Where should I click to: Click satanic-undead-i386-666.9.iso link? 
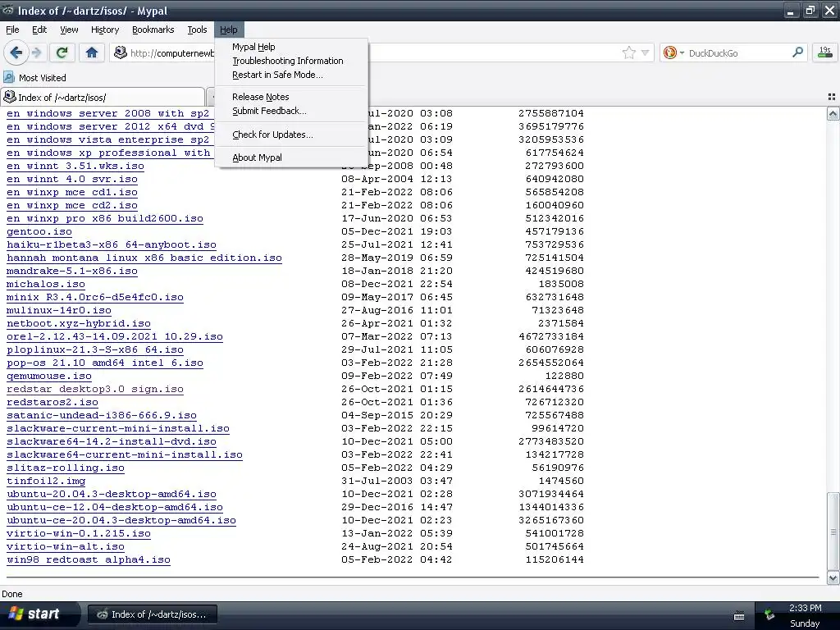[x=101, y=415]
